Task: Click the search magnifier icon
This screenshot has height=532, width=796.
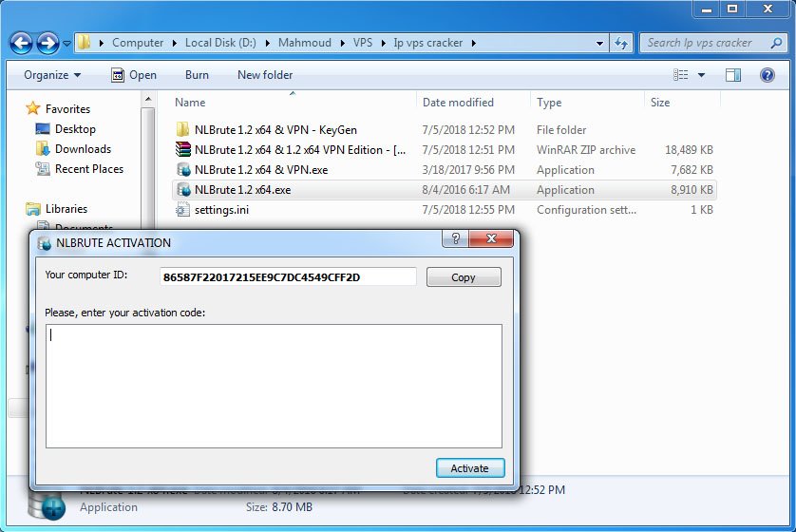Action: pos(776,43)
